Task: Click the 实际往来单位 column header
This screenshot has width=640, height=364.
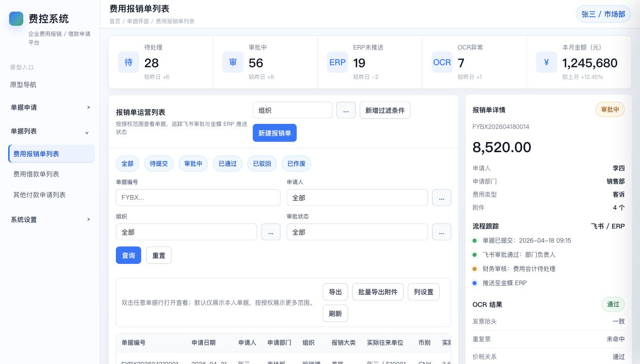Action: pos(385,343)
